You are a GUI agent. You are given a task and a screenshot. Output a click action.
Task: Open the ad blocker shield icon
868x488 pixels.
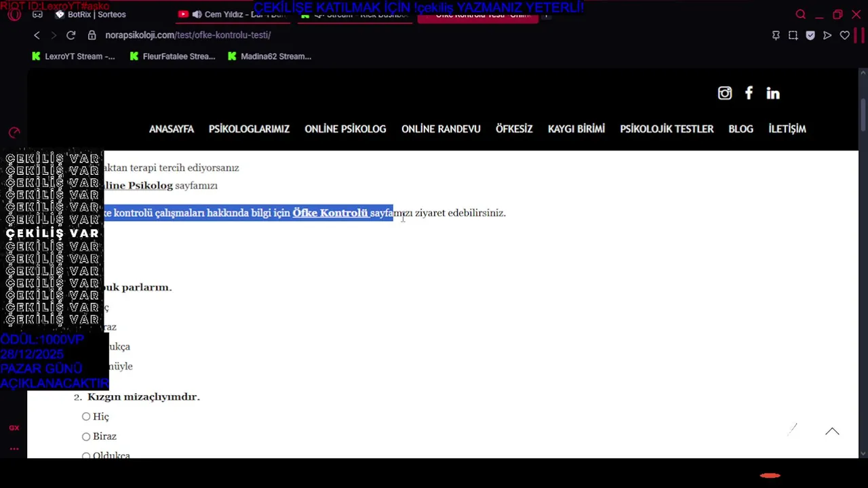810,35
